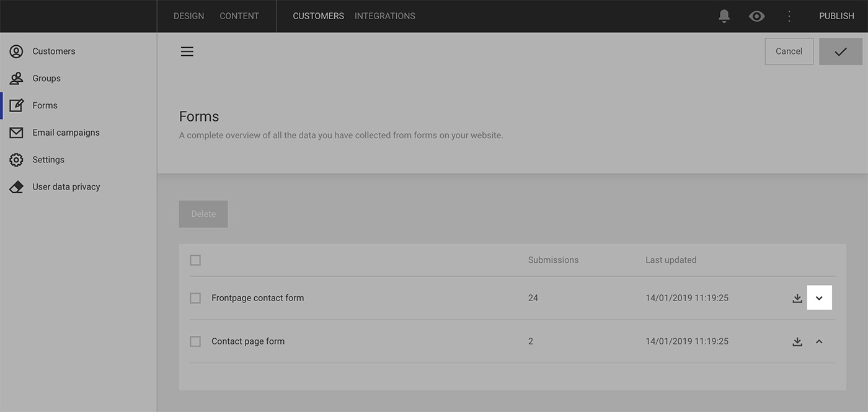This screenshot has height=412, width=868.
Task: Check the Contact page form checkbox
Action: click(x=195, y=341)
